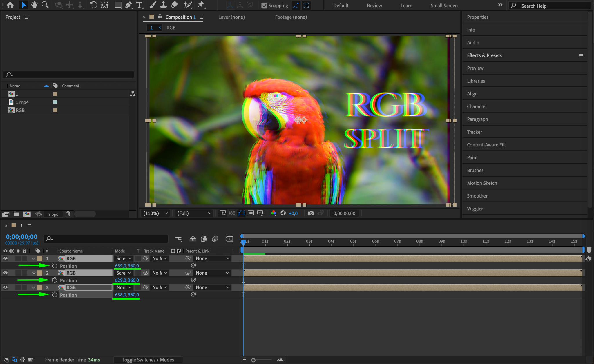Click layer 1 Position value 659,0,360,0
The image size is (594, 364).
tap(127, 266)
